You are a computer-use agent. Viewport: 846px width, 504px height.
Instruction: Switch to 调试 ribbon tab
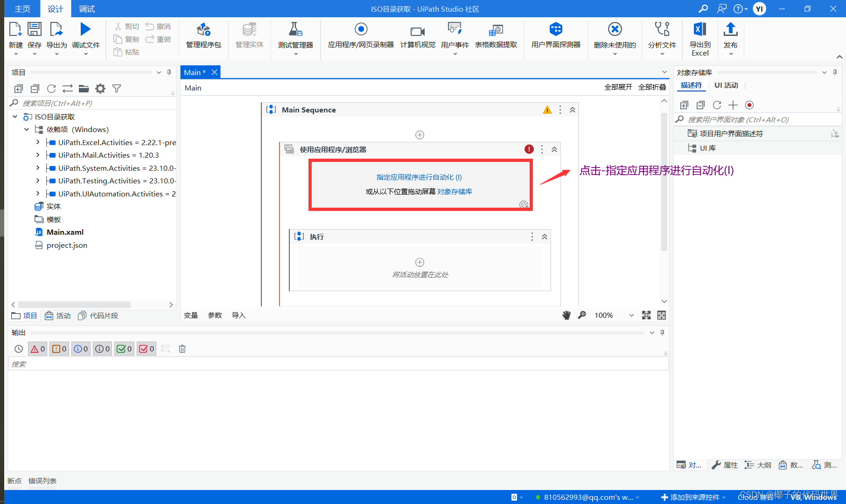87,9
